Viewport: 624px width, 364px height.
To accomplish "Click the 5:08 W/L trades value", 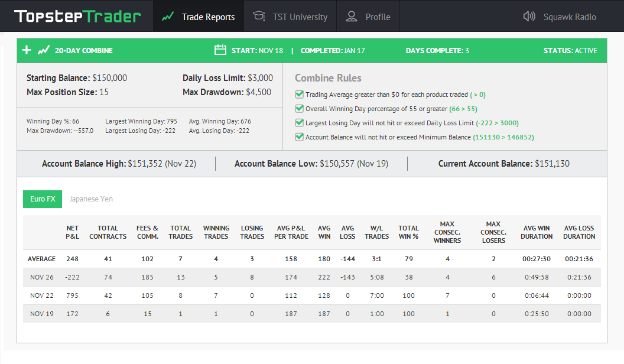I will (x=376, y=277).
